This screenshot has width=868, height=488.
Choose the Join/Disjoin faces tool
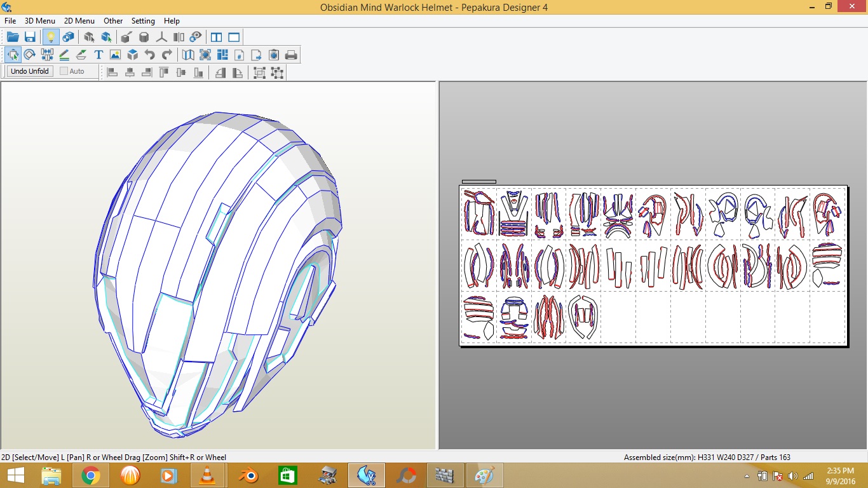[x=47, y=55]
